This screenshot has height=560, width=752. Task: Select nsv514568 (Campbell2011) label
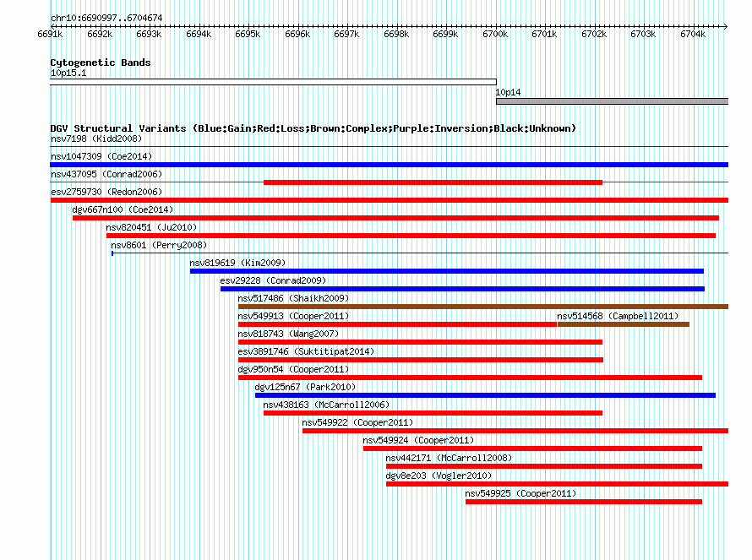(x=618, y=317)
